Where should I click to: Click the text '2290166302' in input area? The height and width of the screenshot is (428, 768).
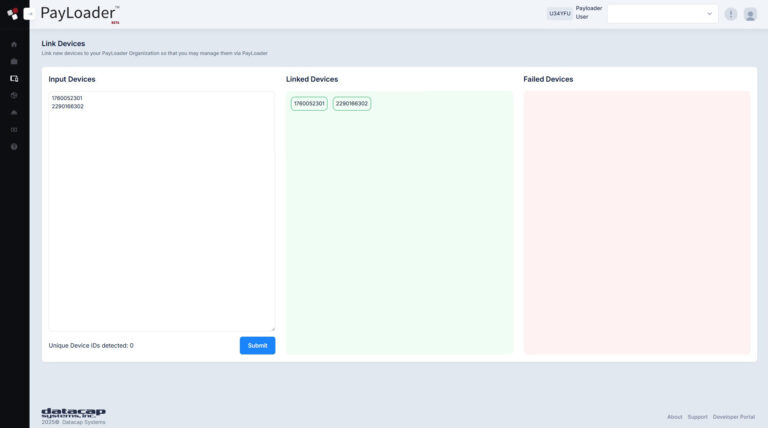click(x=68, y=106)
